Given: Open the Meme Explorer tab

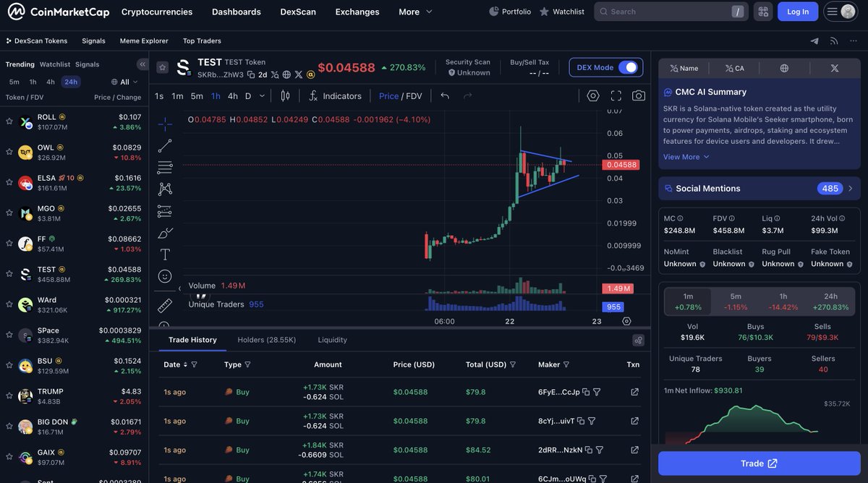Looking at the screenshot, I should tap(144, 40).
